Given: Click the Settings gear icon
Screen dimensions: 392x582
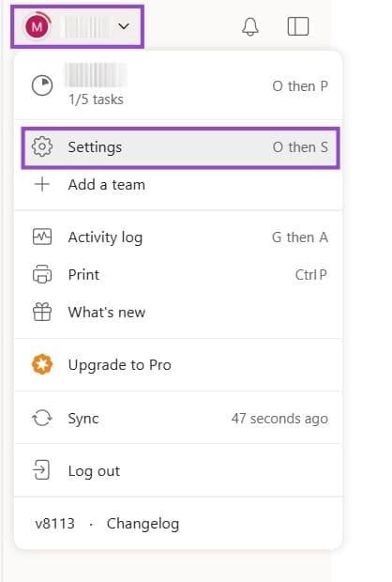Looking at the screenshot, I should (42, 146).
